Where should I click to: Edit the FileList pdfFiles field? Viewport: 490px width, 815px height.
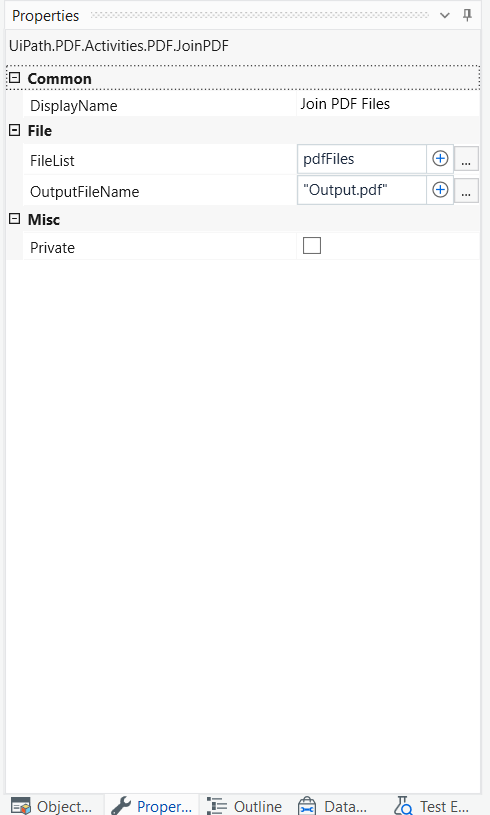(x=362, y=159)
